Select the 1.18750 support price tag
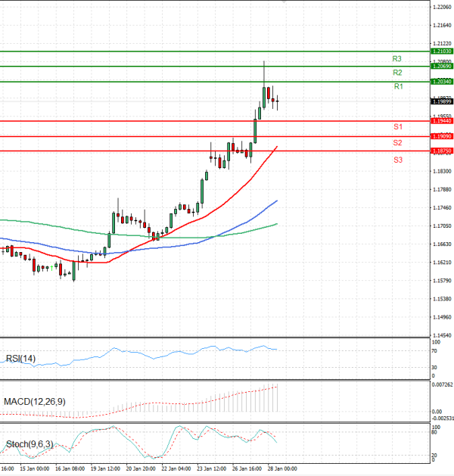 click(441, 151)
